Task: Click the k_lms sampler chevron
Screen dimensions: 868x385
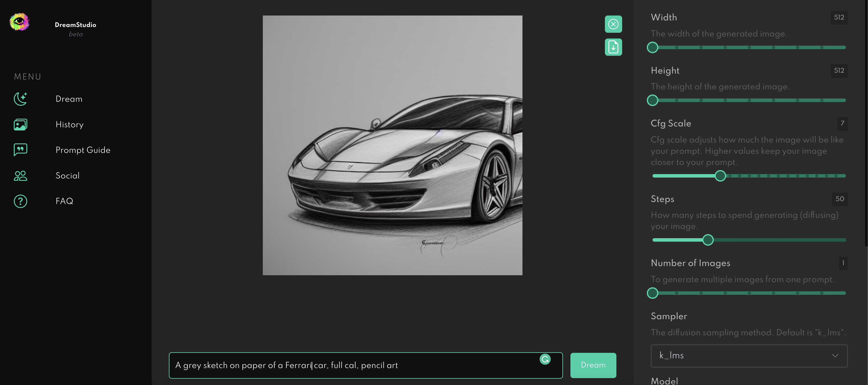Action: pos(835,356)
